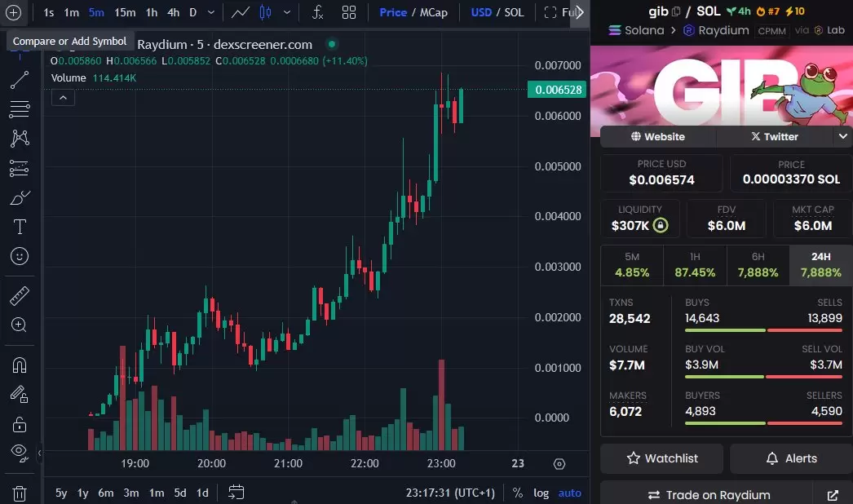Open the gib Twitter link
This screenshot has height=504, width=853.
pos(775,137)
